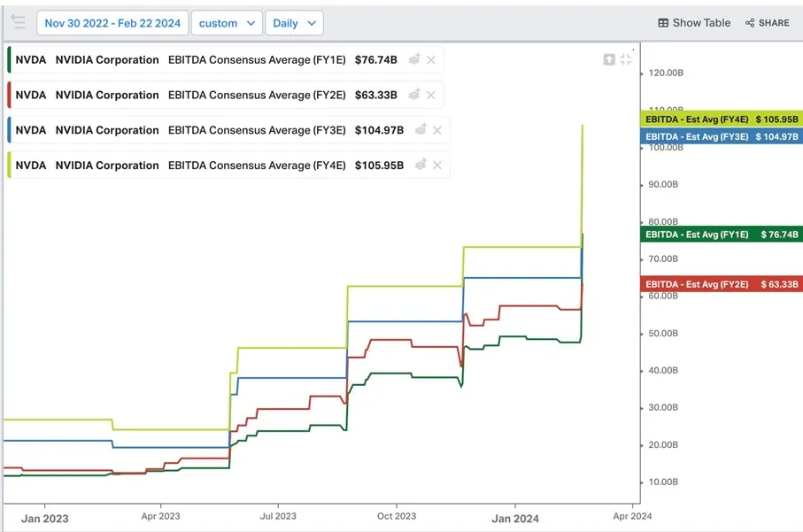The height and width of the screenshot is (532, 803).
Task: Click the 'Jan 2024' x-axis label
Action: tap(515, 518)
